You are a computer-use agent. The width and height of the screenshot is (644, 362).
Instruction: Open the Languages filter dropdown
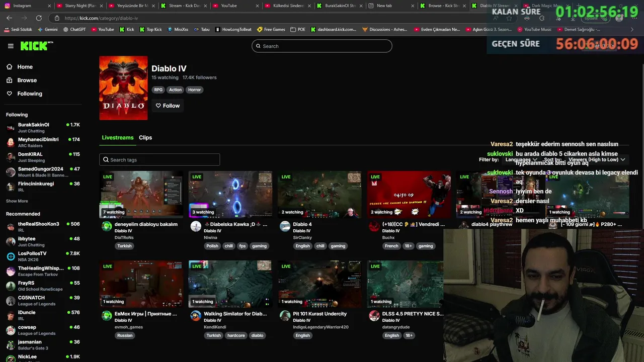pos(521,159)
